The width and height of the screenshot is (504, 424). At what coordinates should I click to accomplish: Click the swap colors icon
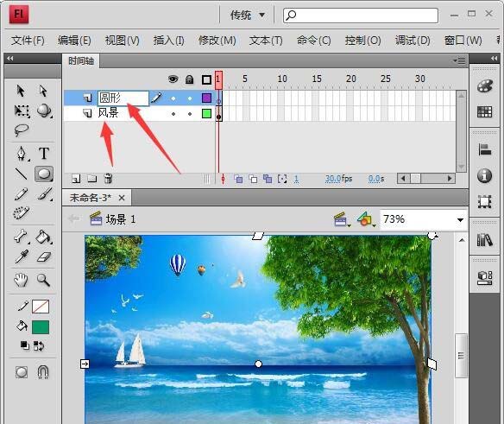[39, 345]
